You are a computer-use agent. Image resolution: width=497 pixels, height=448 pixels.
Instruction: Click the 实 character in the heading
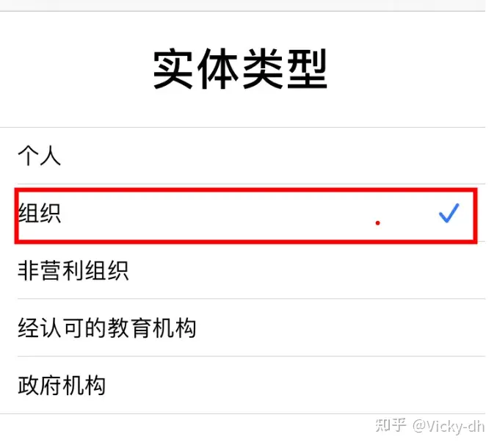pyautogui.click(x=174, y=71)
